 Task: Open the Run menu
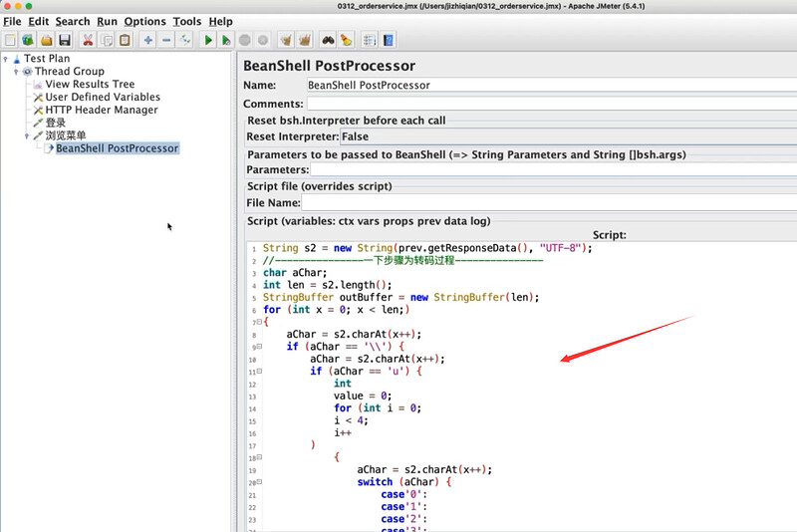(108, 21)
